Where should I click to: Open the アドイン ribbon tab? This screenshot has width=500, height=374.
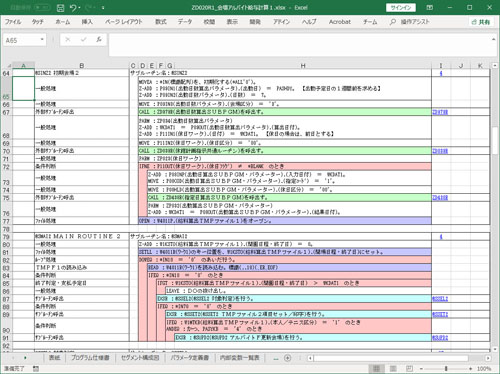pyautogui.click(x=282, y=22)
